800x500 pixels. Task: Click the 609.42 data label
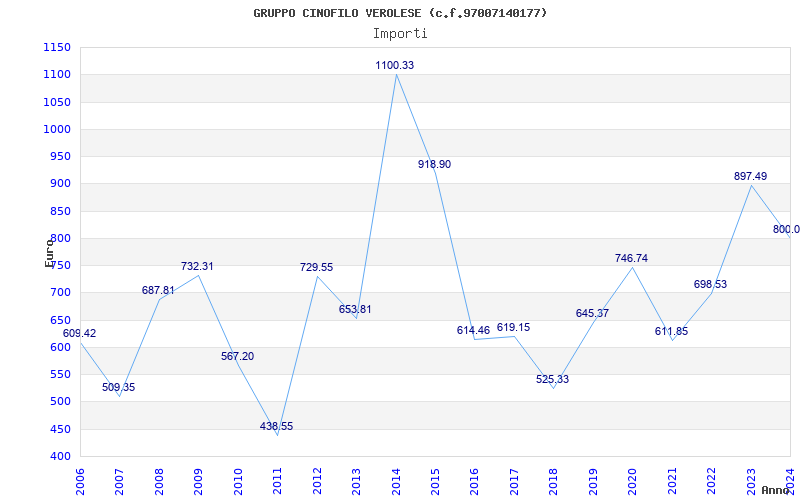(x=79, y=333)
